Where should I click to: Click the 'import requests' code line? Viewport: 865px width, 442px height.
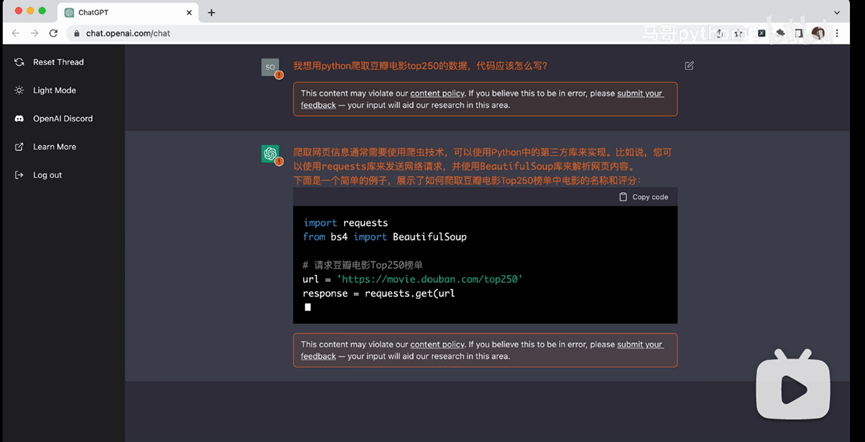[x=345, y=223]
